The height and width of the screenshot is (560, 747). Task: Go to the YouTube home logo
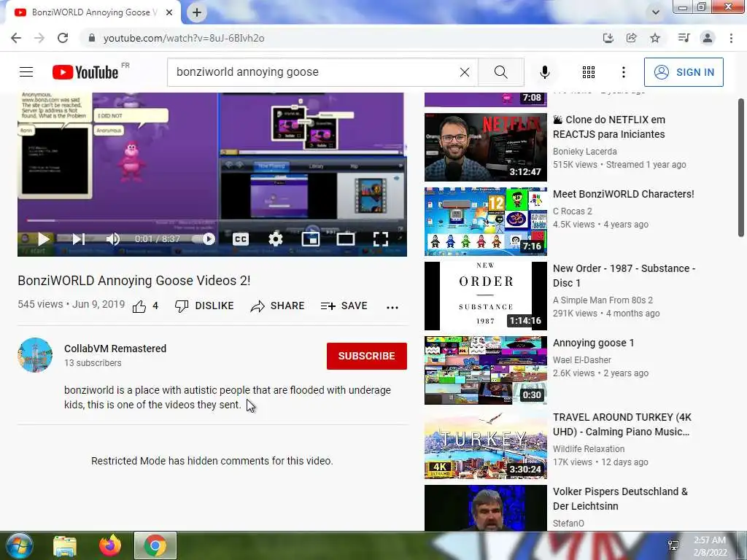click(x=85, y=72)
